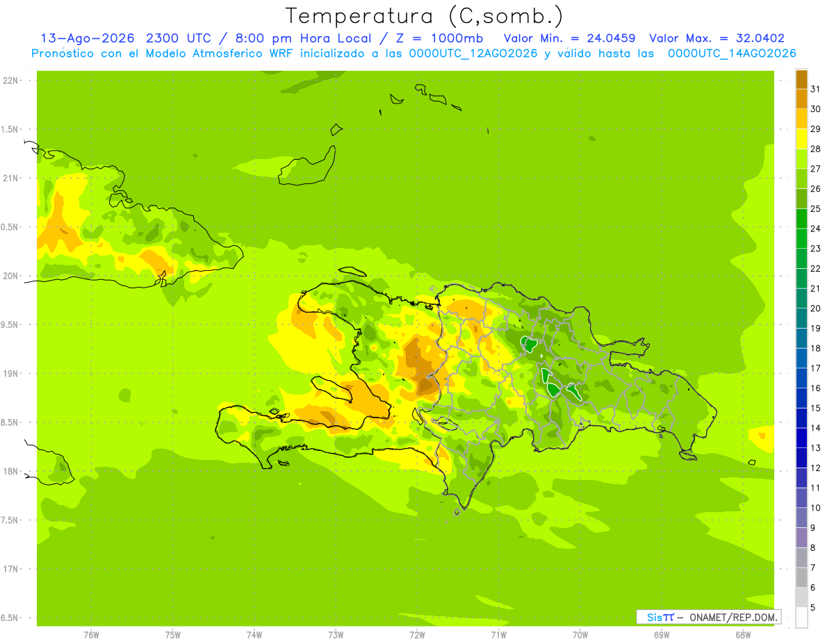Image resolution: width=834 pixels, height=644 pixels.
Task: Click the longitude label "68W"
Action: coord(743,634)
